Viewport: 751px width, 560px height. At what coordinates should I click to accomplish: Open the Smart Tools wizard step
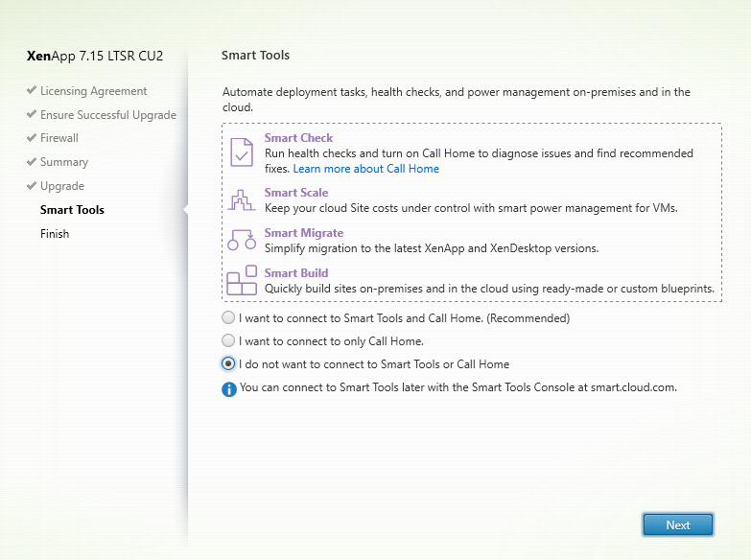pyautogui.click(x=72, y=210)
